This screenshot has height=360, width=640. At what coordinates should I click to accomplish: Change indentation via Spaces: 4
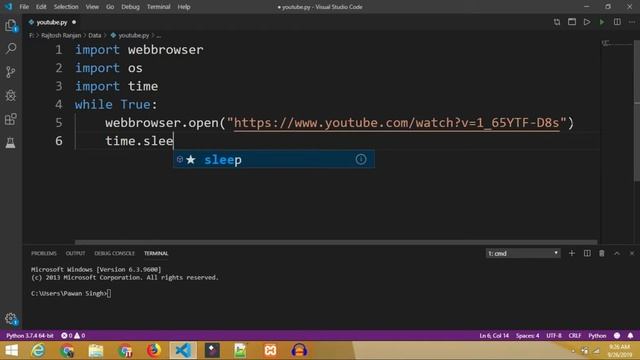point(527,336)
